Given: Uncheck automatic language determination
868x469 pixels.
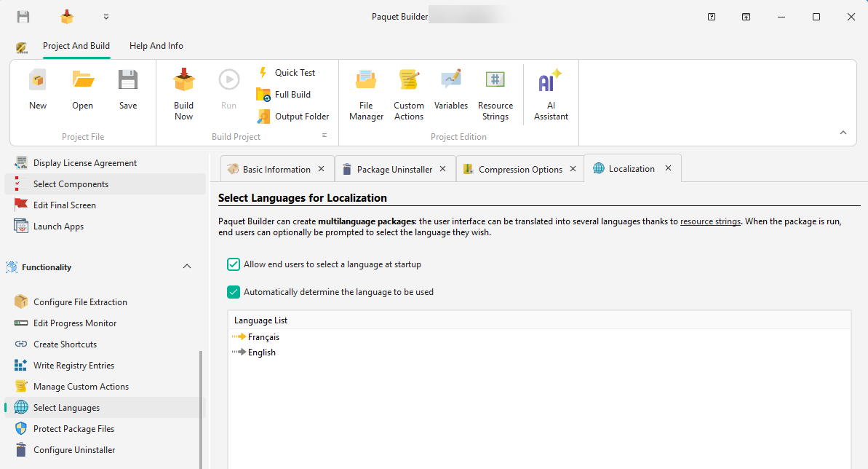Looking at the screenshot, I should pyautogui.click(x=233, y=291).
